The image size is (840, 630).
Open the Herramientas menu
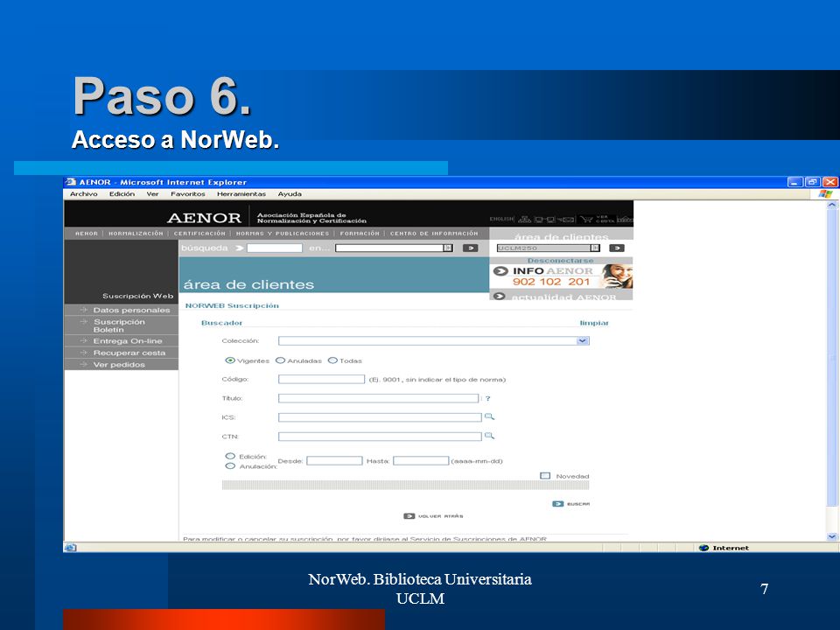pos(241,194)
